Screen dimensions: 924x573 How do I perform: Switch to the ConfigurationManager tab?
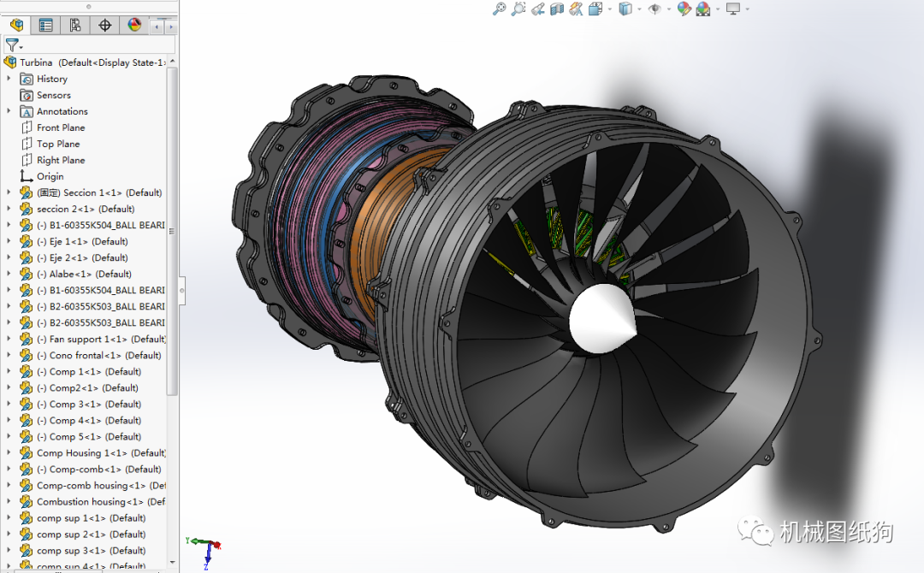[74, 26]
